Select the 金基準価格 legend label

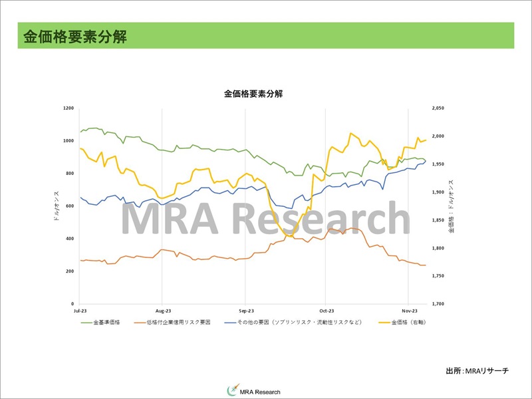[106, 323]
